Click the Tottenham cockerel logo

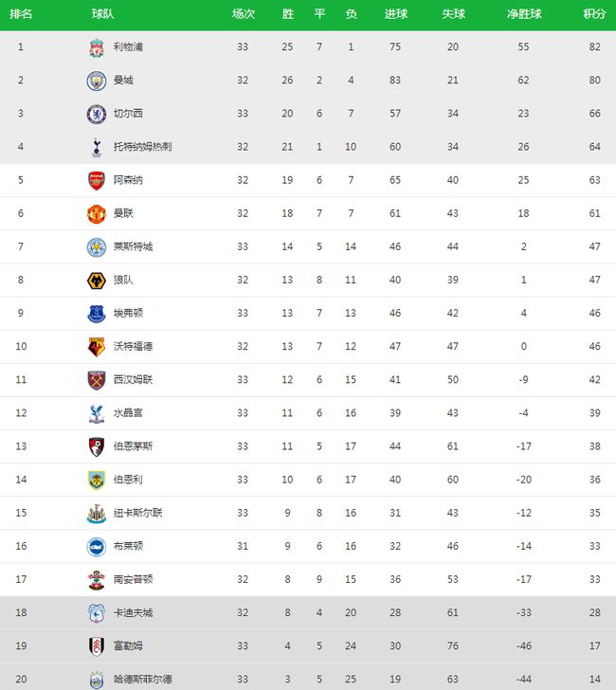(97, 148)
